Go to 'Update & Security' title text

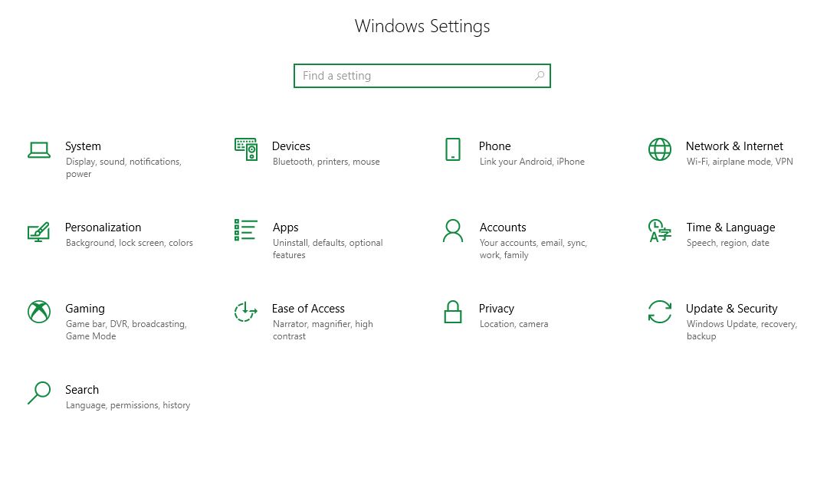point(731,309)
